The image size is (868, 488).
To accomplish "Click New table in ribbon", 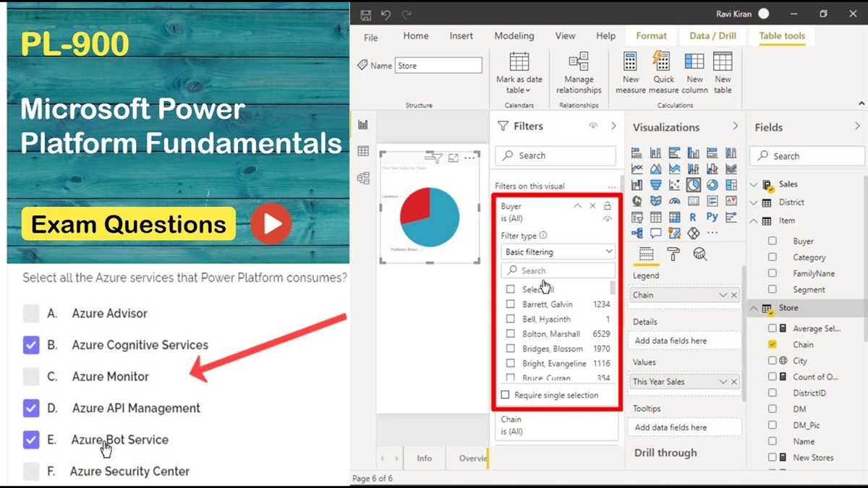I will tap(723, 73).
